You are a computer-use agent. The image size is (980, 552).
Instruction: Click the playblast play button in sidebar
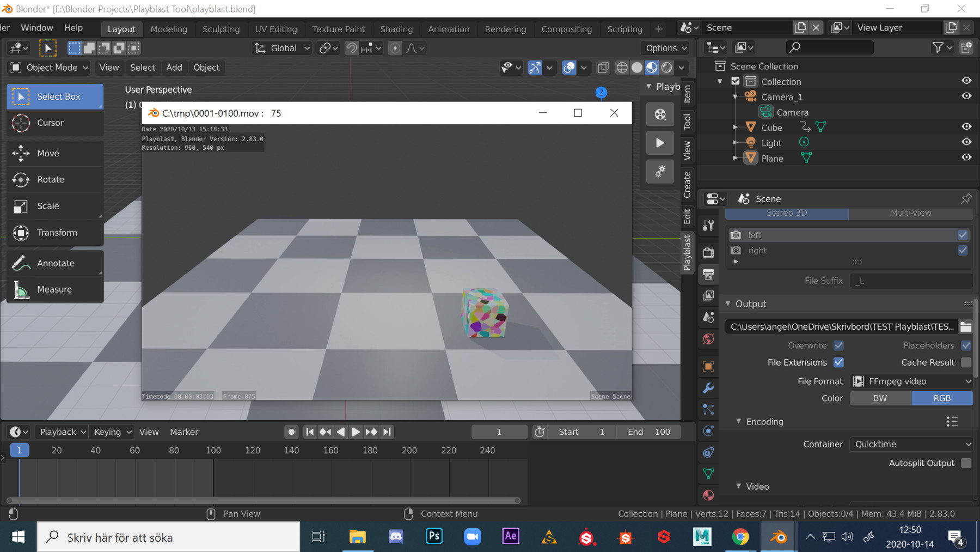click(660, 143)
